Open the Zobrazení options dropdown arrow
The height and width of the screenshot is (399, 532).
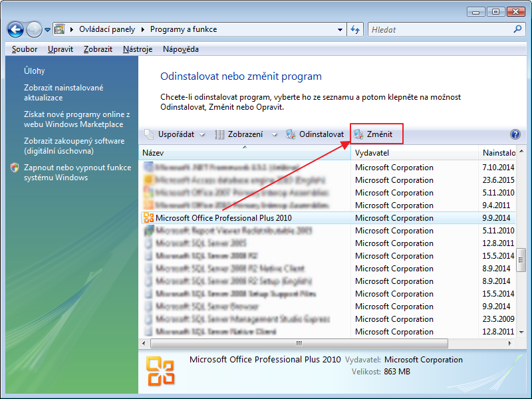[275, 135]
